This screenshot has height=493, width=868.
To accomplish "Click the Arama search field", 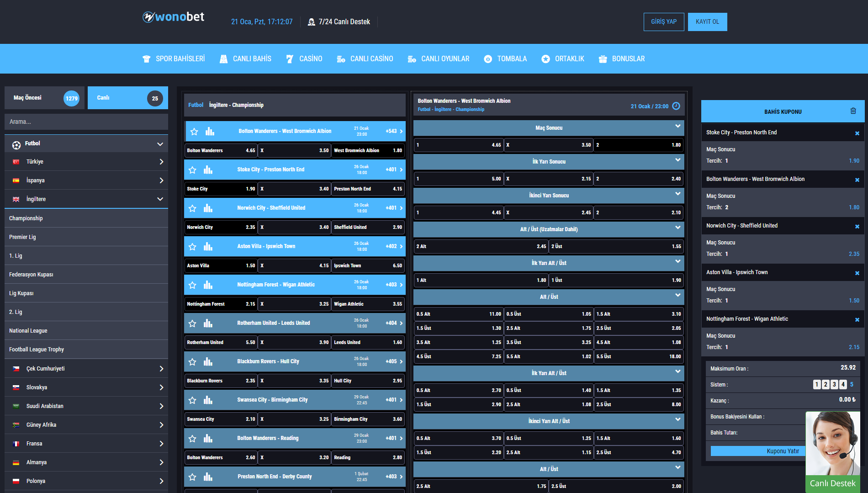I will [86, 122].
